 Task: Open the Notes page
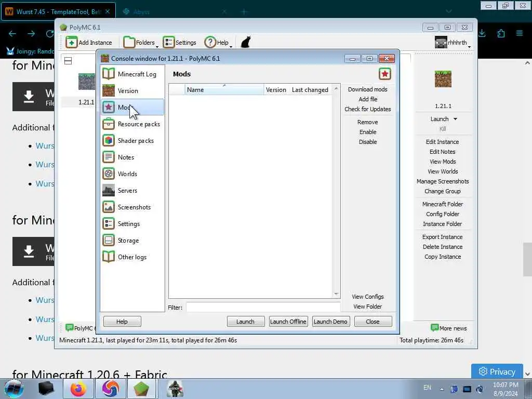[132, 157]
